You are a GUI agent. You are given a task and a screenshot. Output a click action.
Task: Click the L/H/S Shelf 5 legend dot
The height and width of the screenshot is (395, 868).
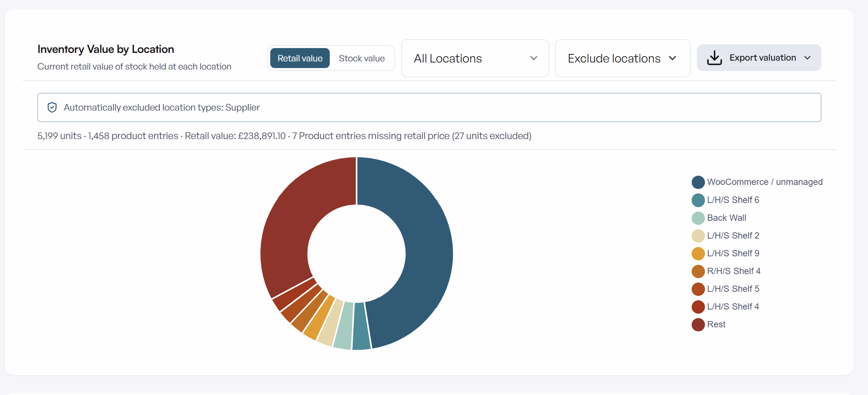[698, 289]
